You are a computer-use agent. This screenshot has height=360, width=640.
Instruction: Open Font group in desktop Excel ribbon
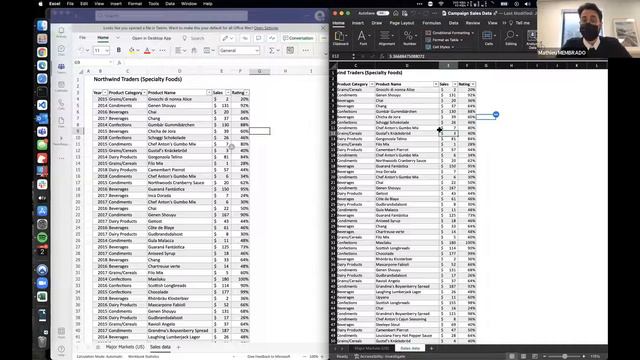tap(363, 38)
